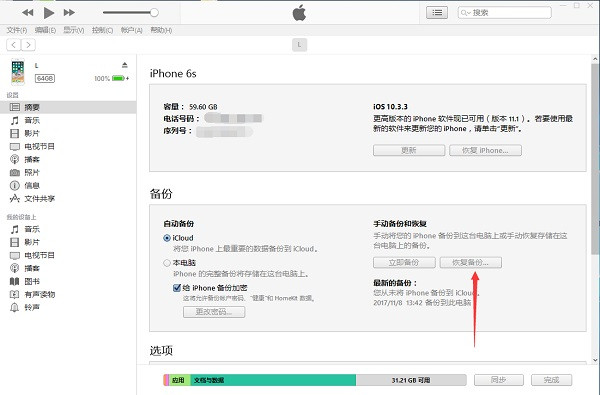The height and width of the screenshot is (395, 600).
Task: Open the 显示(V) menu
Action: [x=73, y=30]
